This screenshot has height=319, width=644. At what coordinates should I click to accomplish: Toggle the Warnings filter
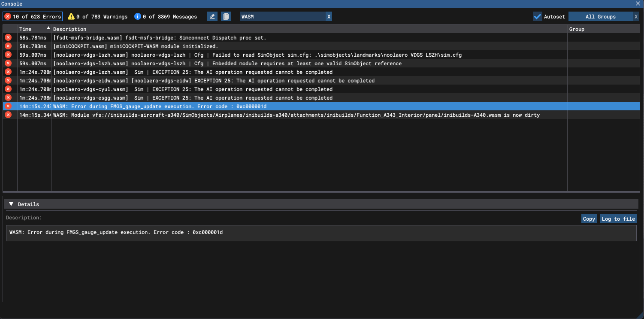tap(98, 16)
